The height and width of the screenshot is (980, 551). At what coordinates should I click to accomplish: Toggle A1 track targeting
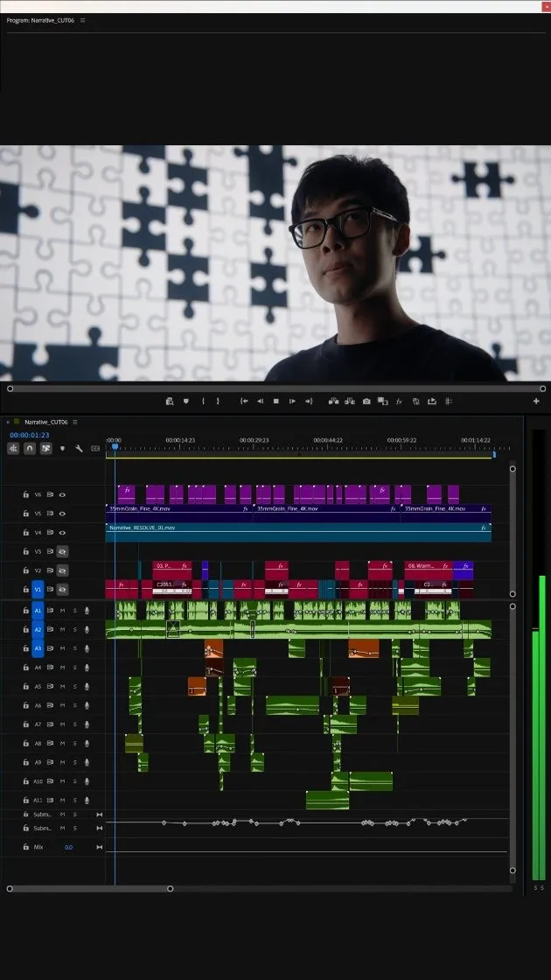38,611
